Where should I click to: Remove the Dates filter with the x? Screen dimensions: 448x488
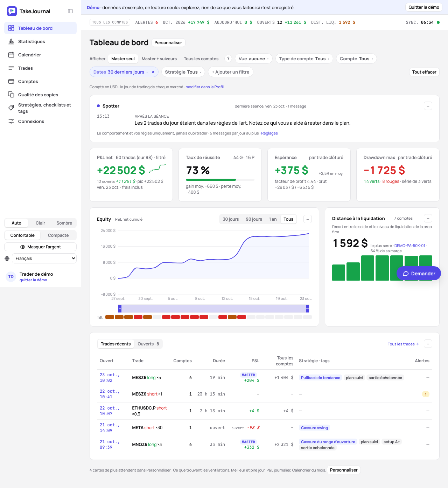[153, 72]
